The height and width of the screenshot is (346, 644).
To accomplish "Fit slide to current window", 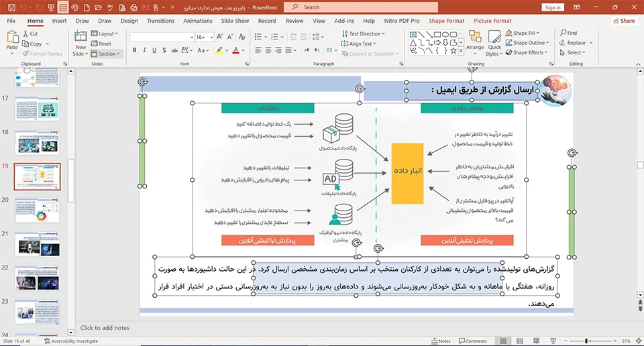I will click(x=639, y=341).
